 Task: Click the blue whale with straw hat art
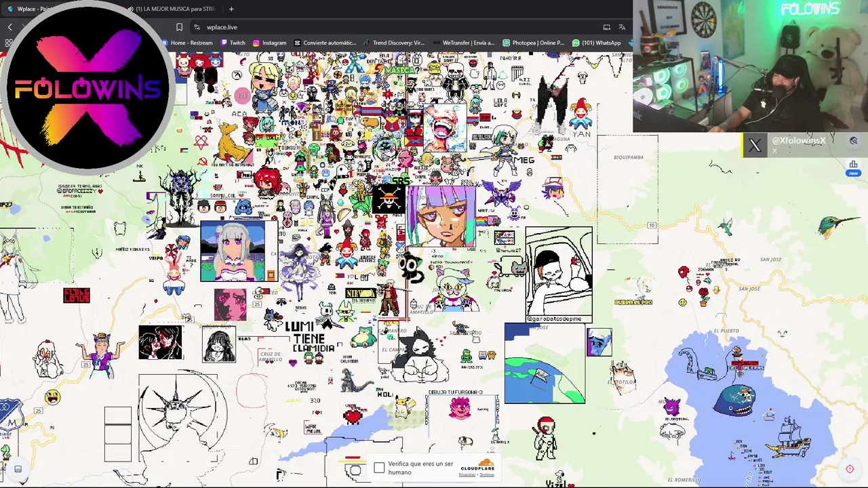[736, 401]
